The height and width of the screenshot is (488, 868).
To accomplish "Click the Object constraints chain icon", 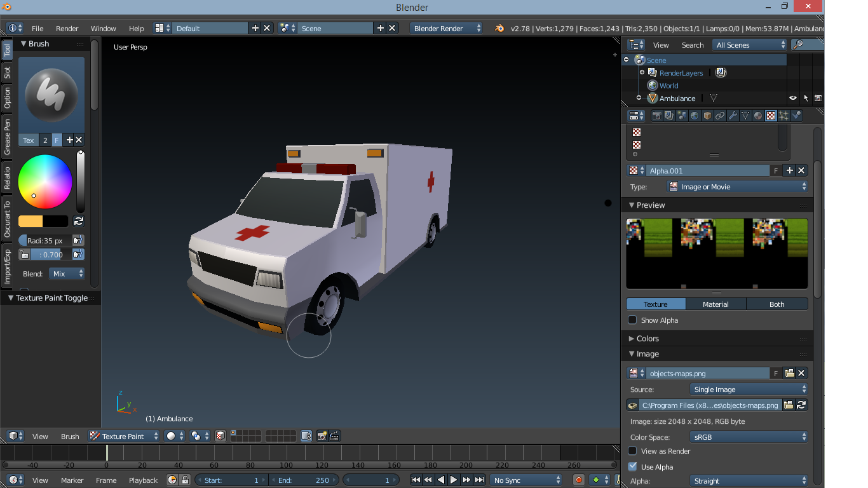I will (720, 116).
